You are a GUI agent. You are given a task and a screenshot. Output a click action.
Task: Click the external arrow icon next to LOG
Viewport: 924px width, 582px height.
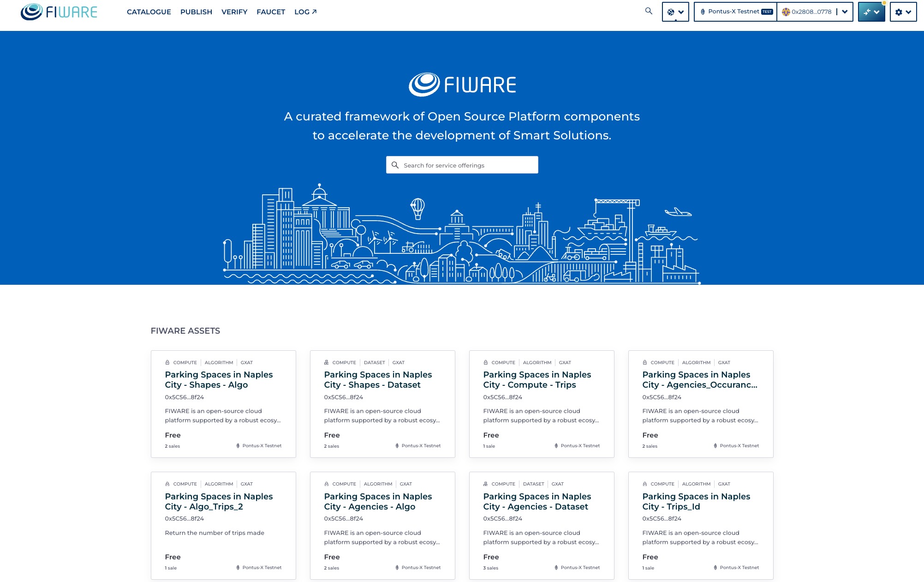pyautogui.click(x=314, y=12)
